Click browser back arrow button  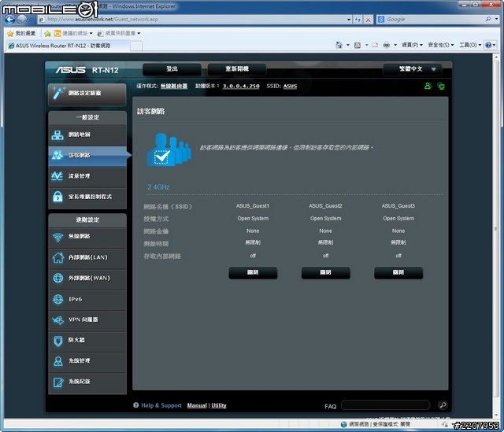point(9,20)
